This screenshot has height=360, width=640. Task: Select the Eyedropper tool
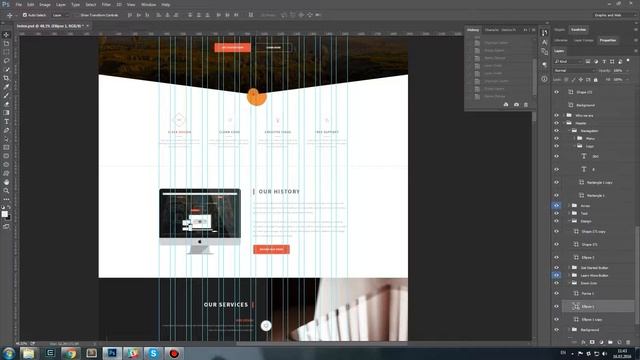6,87
